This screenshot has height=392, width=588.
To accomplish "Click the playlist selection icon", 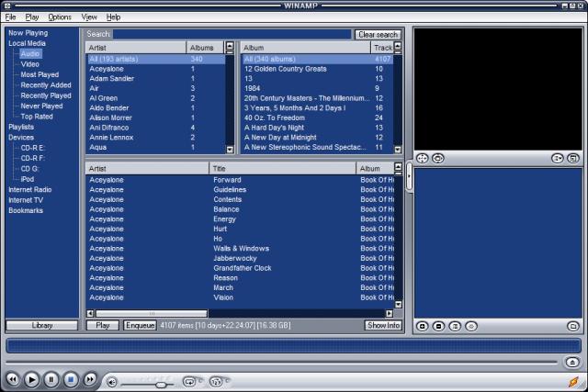I will [x=455, y=327].
